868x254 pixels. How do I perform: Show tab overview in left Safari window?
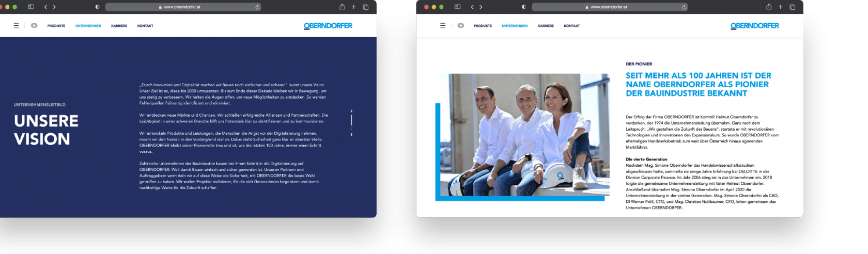tap(366, 7)
